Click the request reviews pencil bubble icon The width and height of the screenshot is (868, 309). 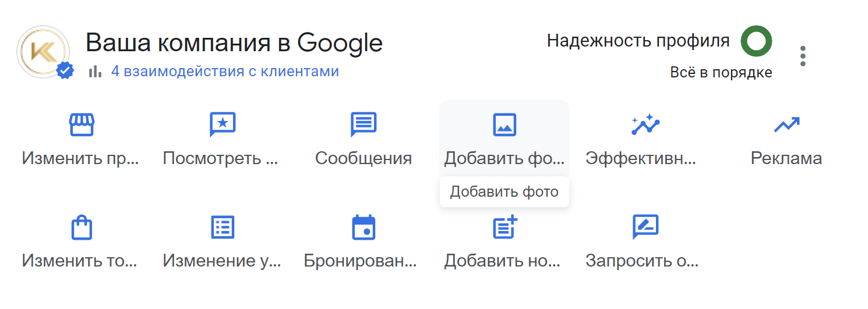(x=645, y=228)
